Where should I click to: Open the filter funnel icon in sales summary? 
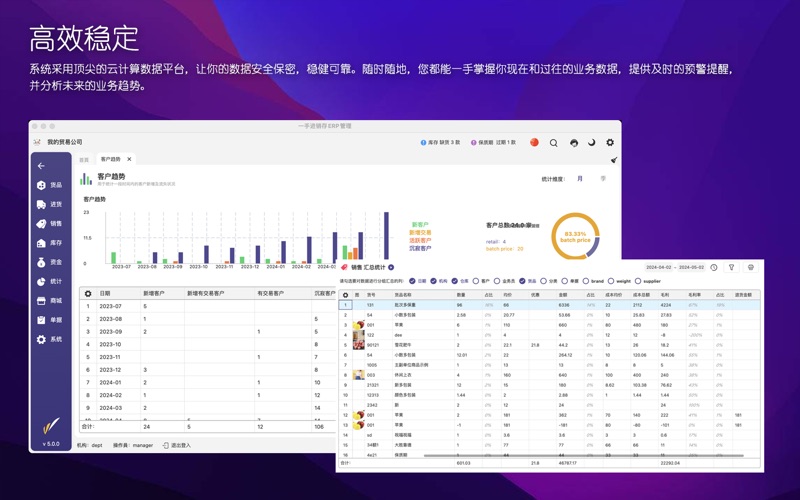(731, 268)
